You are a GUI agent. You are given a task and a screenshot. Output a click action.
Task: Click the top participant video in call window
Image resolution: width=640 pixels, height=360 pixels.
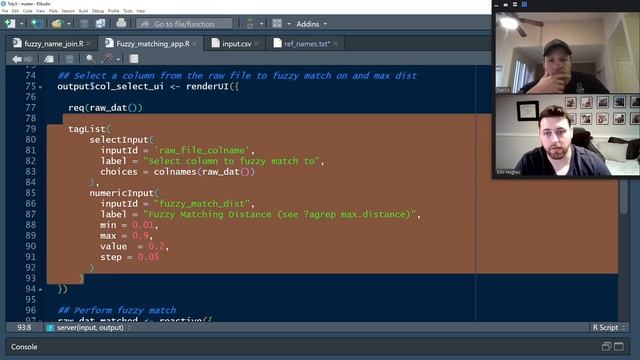[567, 52]
